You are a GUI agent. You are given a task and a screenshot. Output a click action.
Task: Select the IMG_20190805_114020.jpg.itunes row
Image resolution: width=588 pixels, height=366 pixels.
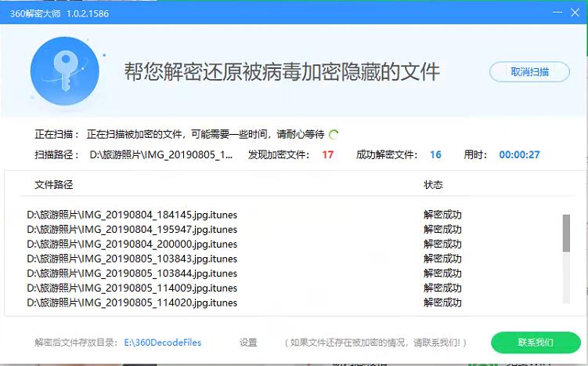(x=132, y=303)
